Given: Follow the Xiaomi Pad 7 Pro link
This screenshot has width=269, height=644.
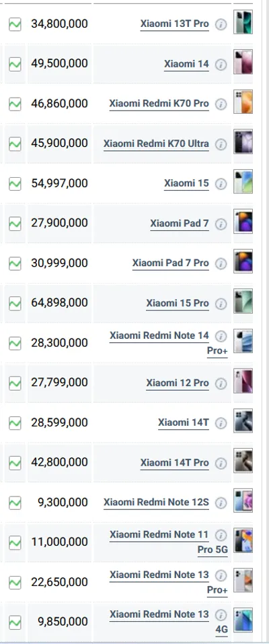Looking at the screenshot, I should click(171, 263).
